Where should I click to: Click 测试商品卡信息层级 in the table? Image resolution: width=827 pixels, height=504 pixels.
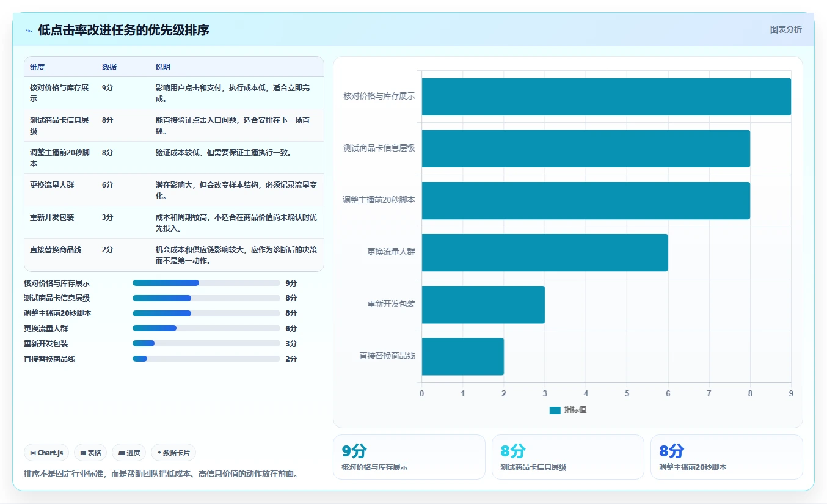[59, 125]
